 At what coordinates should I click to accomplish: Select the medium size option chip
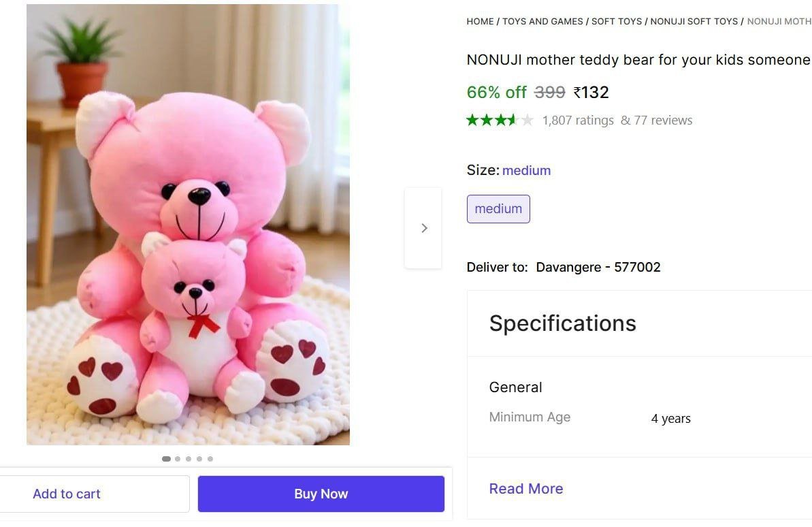tap(498, 209)
